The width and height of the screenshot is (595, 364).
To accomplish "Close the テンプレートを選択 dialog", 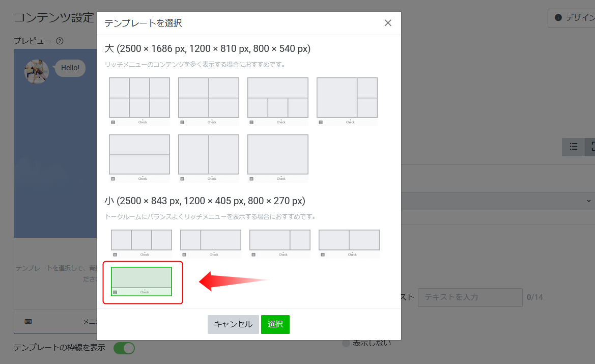I will pos(388,22).
